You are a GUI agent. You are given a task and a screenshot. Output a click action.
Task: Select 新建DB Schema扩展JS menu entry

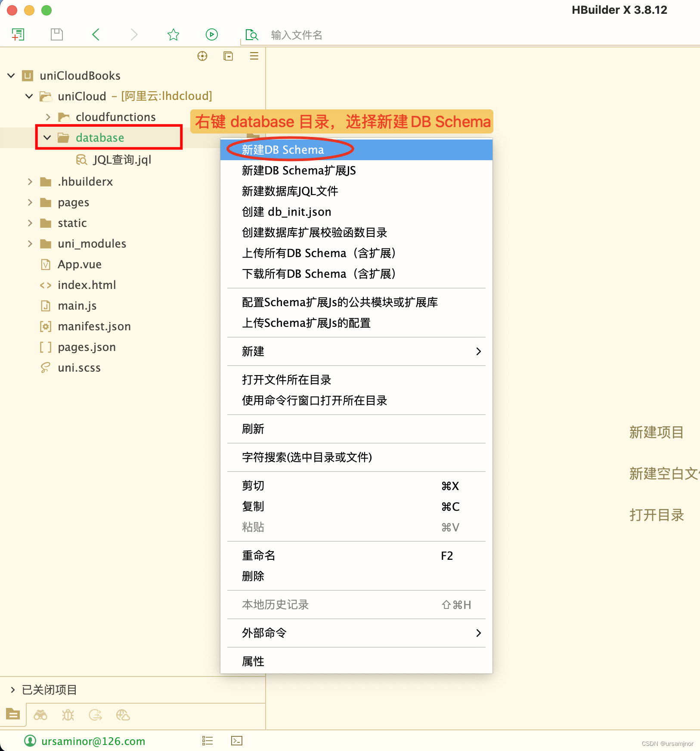356,171
